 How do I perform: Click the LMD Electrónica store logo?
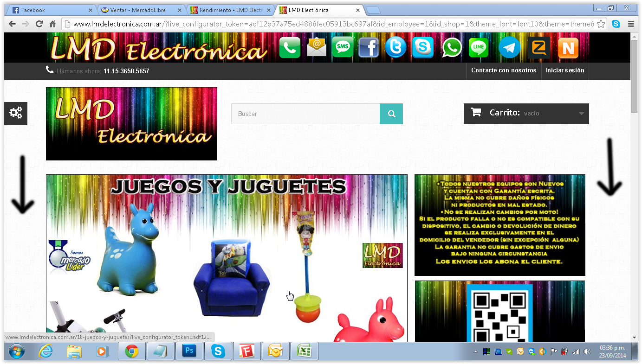[x=131, y=124]
